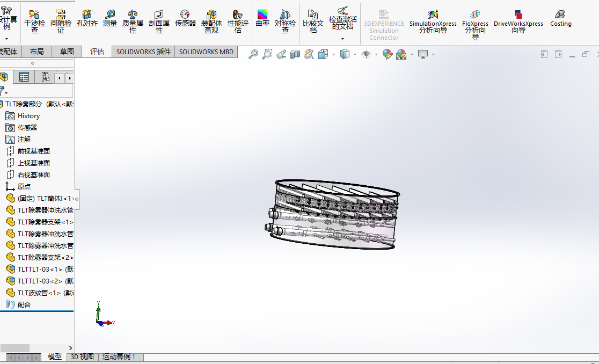599x364 pixels.
Task: Open Clearance Verification (间隙验证)
Action: pos(61,22)
